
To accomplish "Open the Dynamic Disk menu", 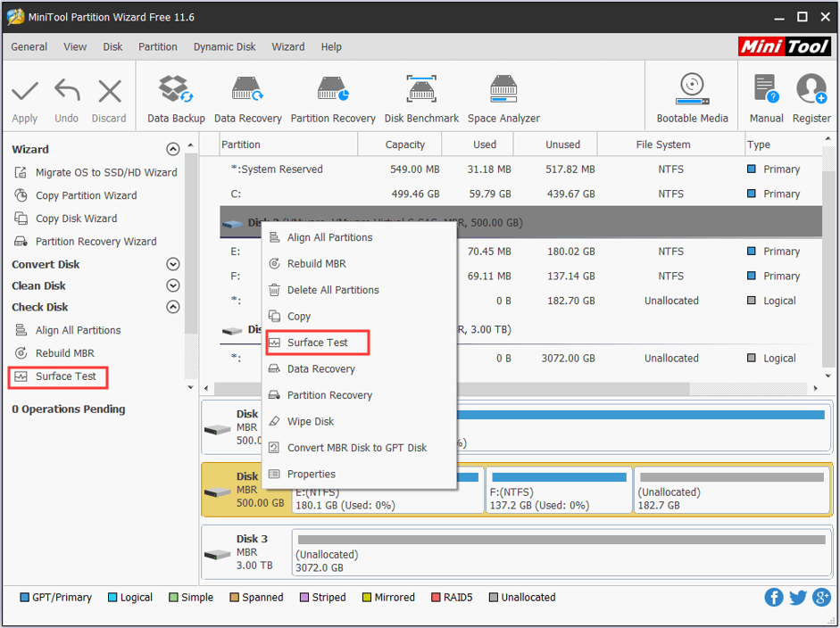I will point(224,47).
